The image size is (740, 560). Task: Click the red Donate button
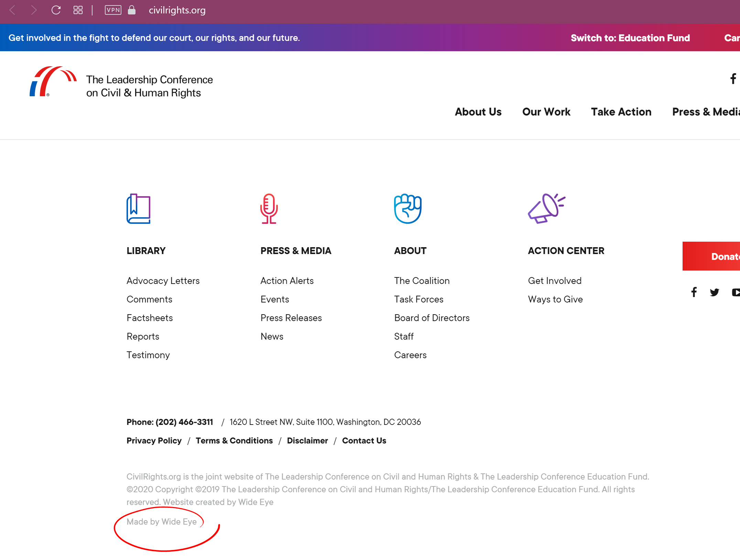711,256
